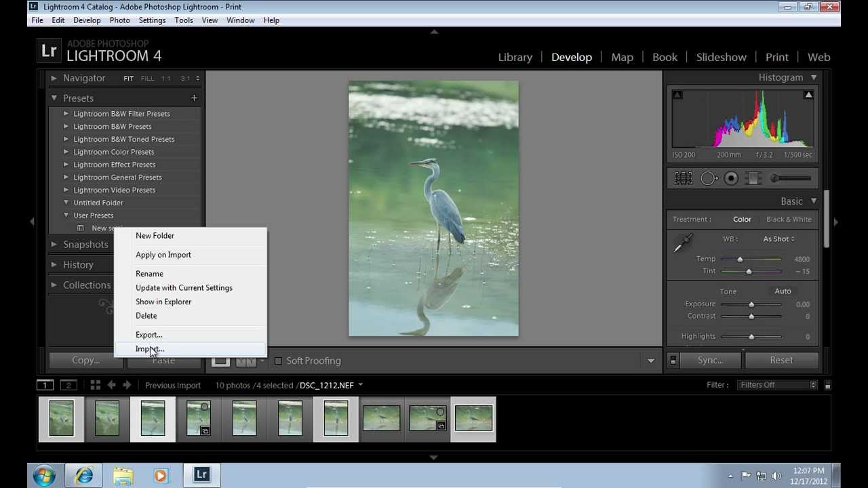Choose Update with Current Settings
The width and height of the screenshot is (868, 488).
pos(190,288)
